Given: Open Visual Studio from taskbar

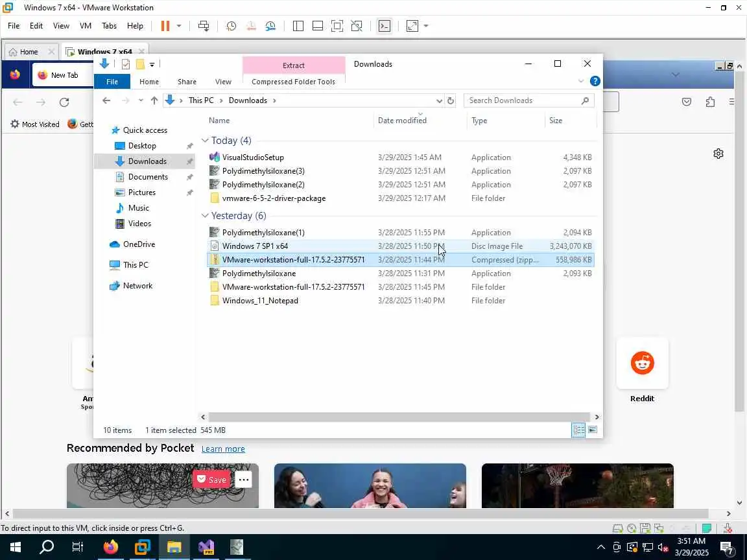Looking at the screenshot, I should tap(206, 547).
